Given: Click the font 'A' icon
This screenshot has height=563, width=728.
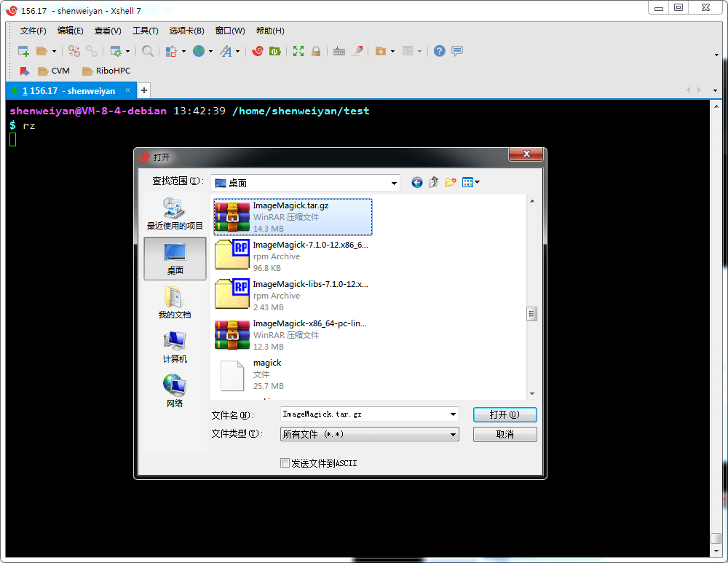Looking at the screenshot, I should tap(226, 51).
